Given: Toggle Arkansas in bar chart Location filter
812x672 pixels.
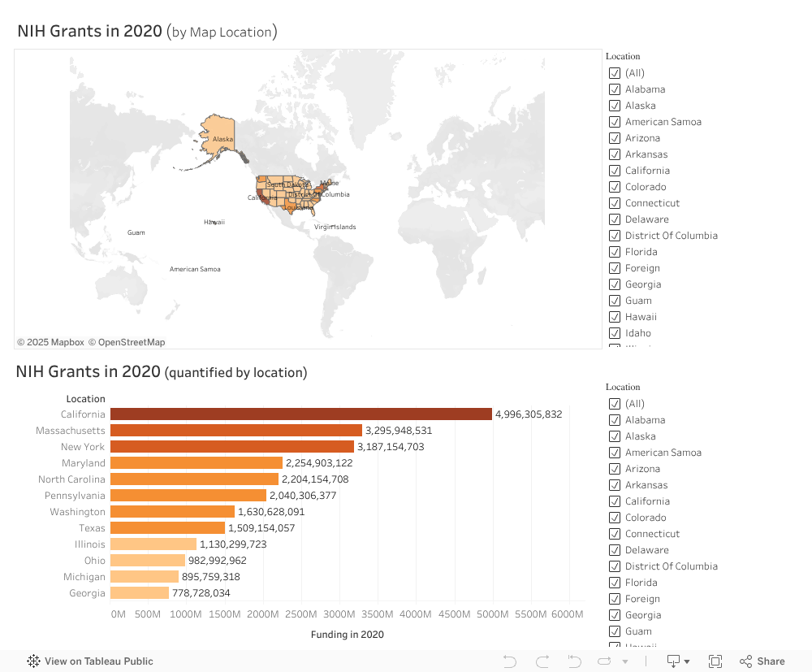Looking at the screenshot, I should [x=615, y=485].
